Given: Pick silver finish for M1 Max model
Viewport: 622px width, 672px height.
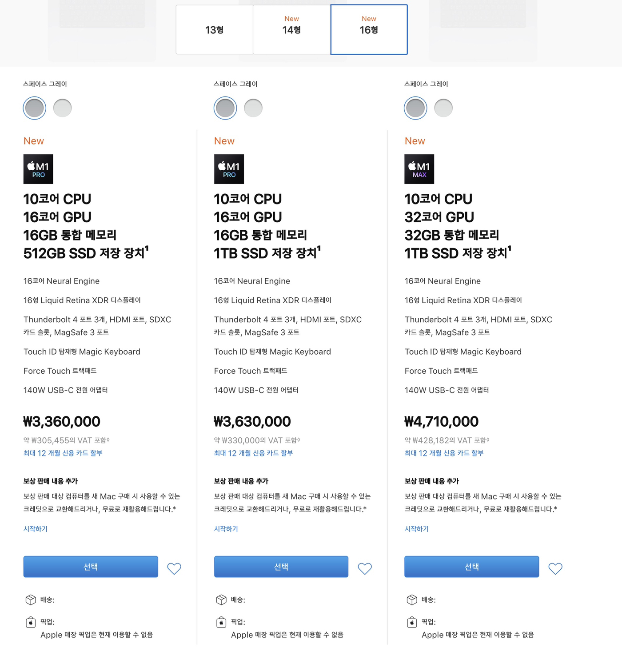Looking at the screenshot, I should 443,108.
